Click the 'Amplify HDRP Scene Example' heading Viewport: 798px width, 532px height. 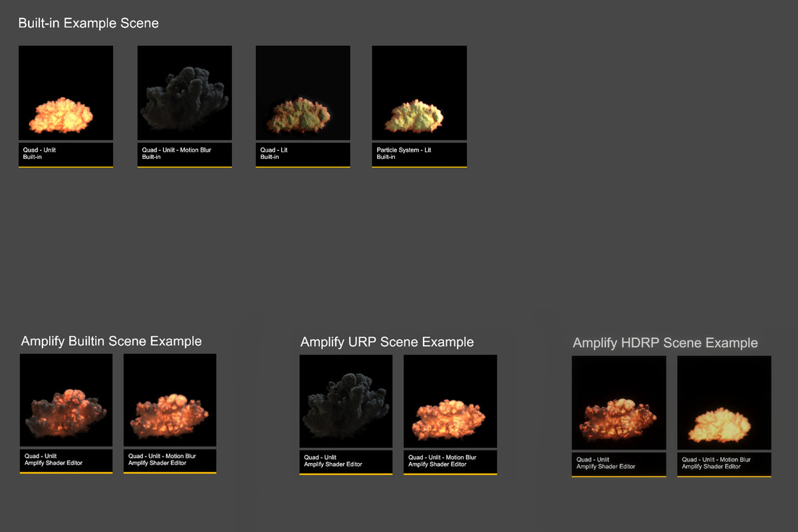coord(665,343)
